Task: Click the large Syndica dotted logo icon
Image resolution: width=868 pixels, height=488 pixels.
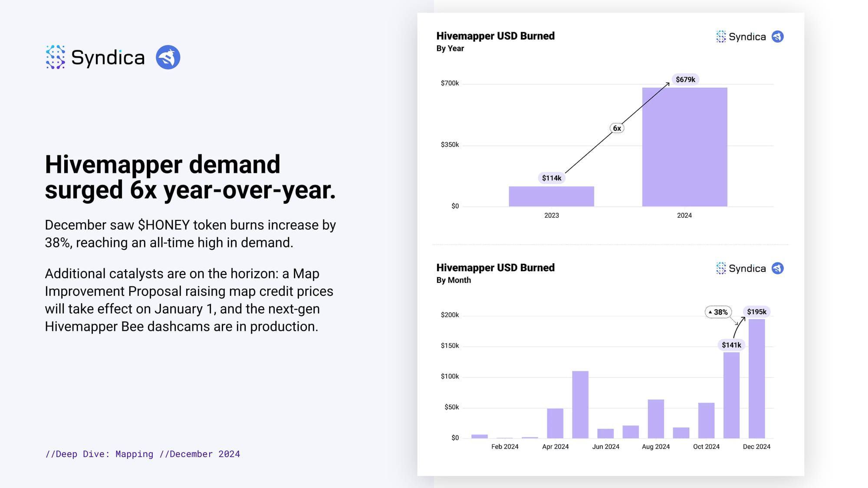Action: [56, 57]
